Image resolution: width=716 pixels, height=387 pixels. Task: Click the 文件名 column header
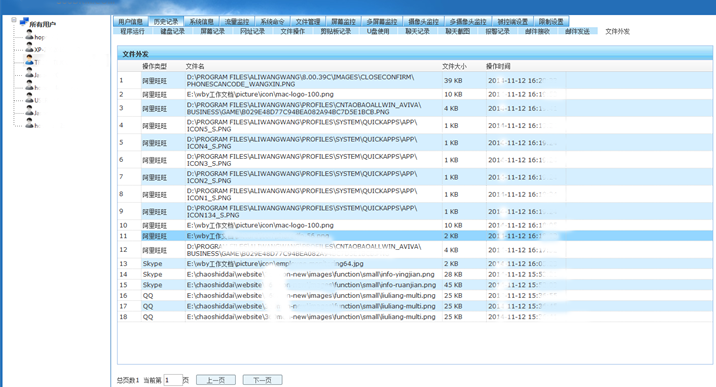[x=195, y=66]
